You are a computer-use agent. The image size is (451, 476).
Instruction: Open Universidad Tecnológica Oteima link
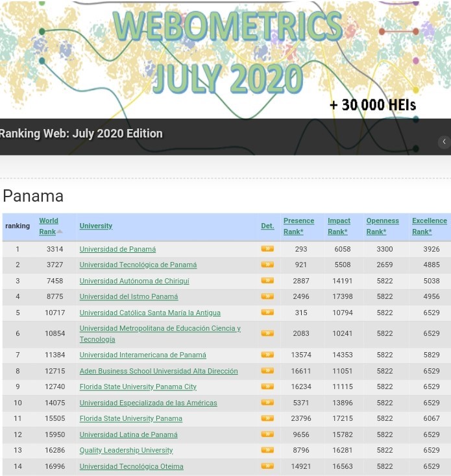click(132, 466)
